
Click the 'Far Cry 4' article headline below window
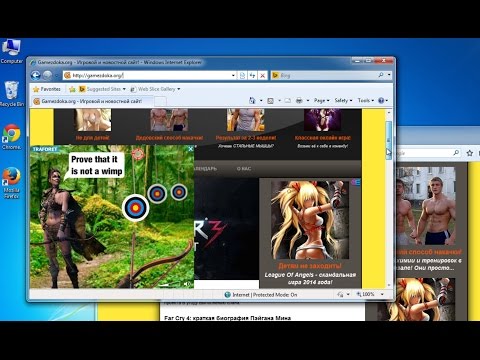coord(227,318)
